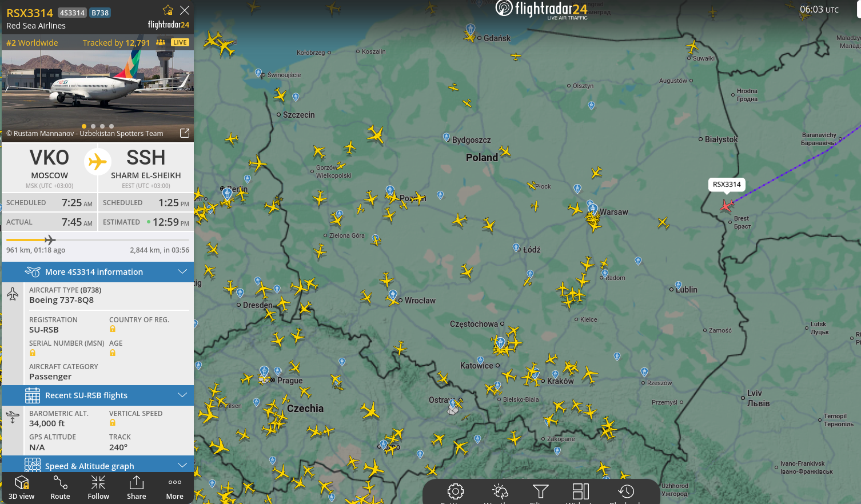Click the Warsaw airport pin on the map
This screenshot has width=861, height=504.
coord(593,209)
